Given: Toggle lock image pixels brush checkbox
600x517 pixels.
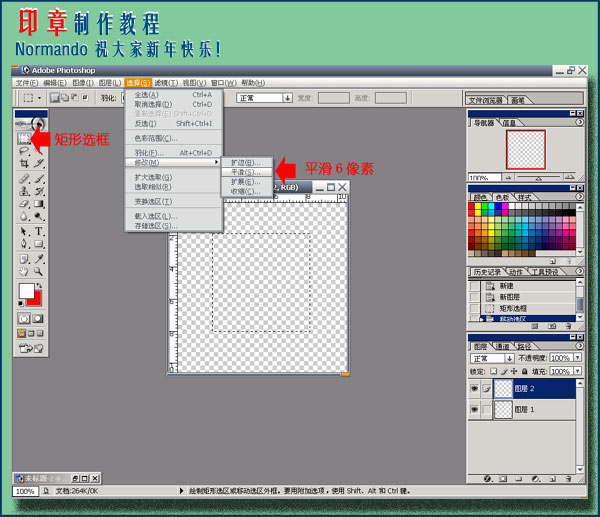Looking at the screenshot, I should point(504,371).
